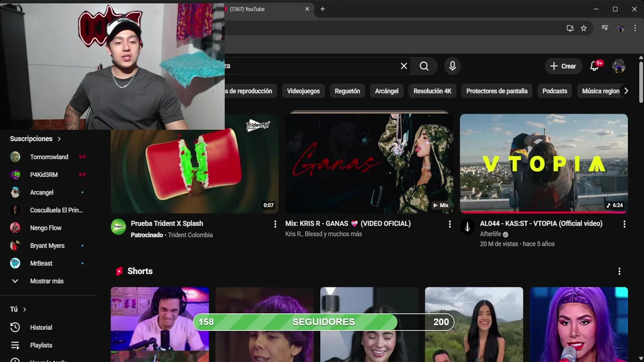Select the Protectores de pantalla chip
Image resolution: width=644 pixels, height=362 pixels.
497,91
